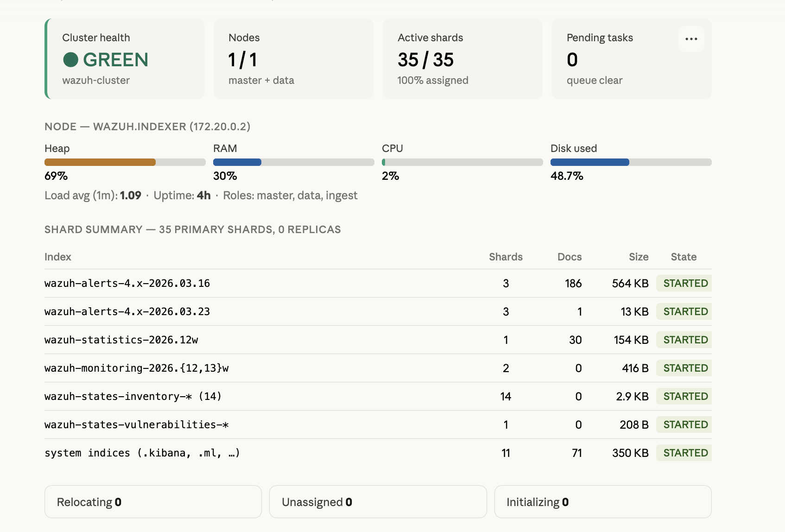Open index wazuh-alerts-4.x-2026.03.16
Screen dimensions: 785x532
pyautogui.click(x=127, y=283)
